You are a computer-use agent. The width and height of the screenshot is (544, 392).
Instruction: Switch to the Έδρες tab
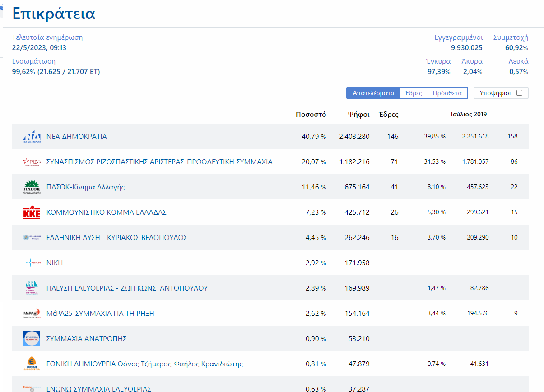414,93
